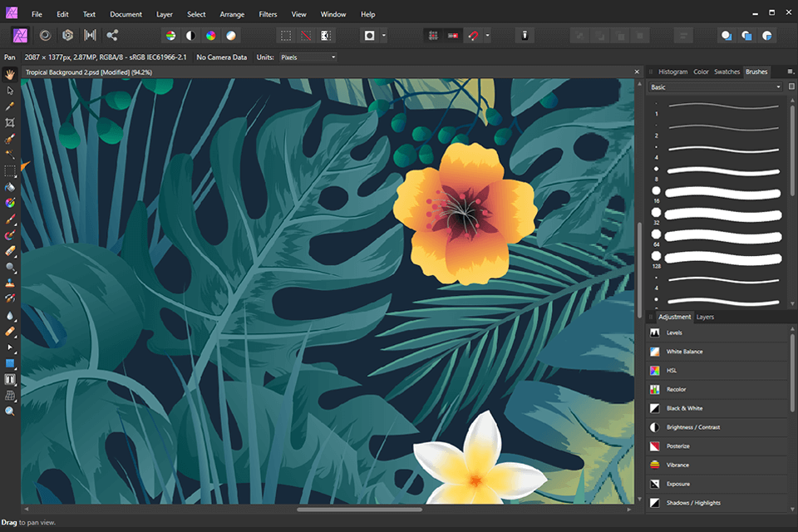798x532 pixels.
Task: Select the Mesh Warp tool
Action: pyautogui.click(x=10, y=396)
